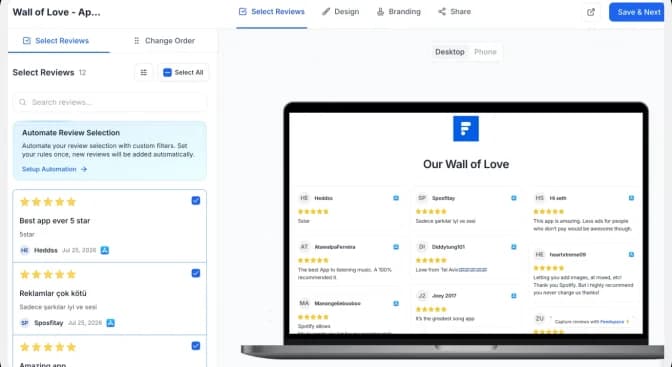Click source icon on Sposfitay preview card
Screen dimensions: 672x367
(513, 198)
